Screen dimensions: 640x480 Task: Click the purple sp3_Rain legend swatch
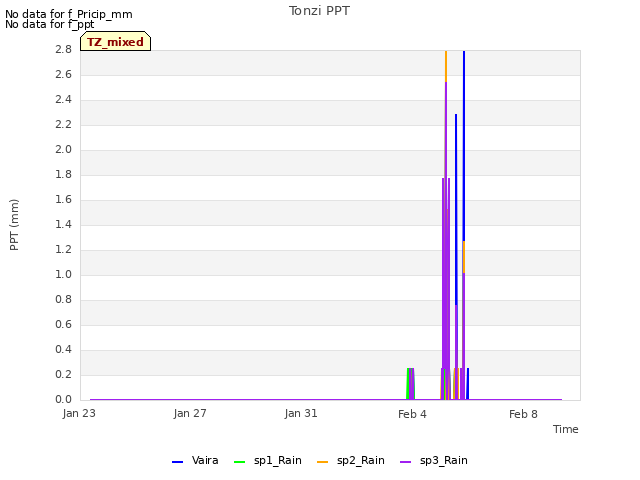405,462
